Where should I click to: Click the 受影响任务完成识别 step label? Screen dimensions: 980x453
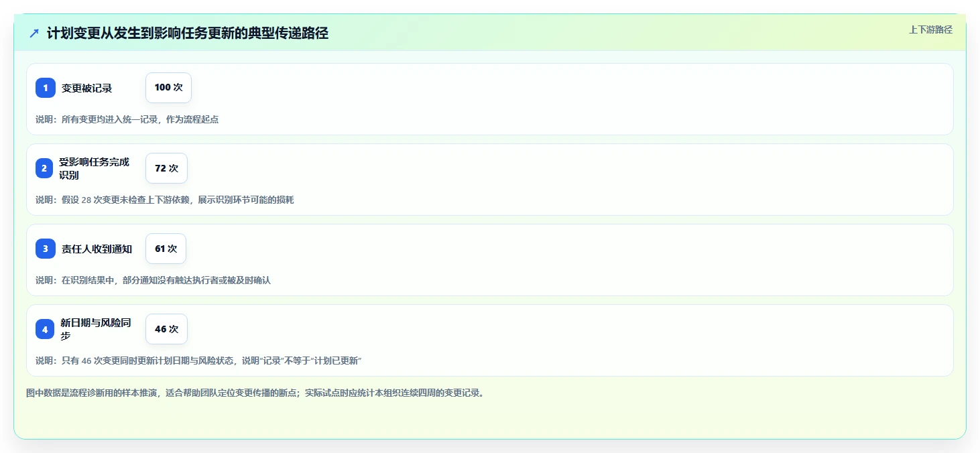(x=94, y=168)
